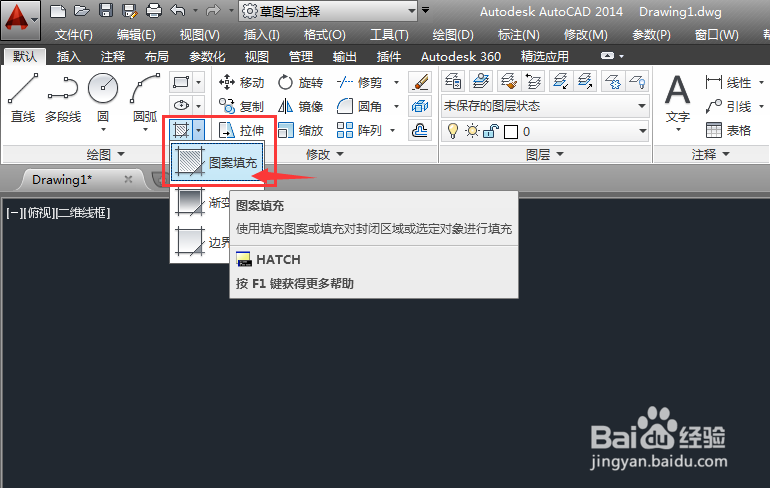Click the Explode tool icon
The width and height of the screenshot is (770, 488).
pos(420,106)
